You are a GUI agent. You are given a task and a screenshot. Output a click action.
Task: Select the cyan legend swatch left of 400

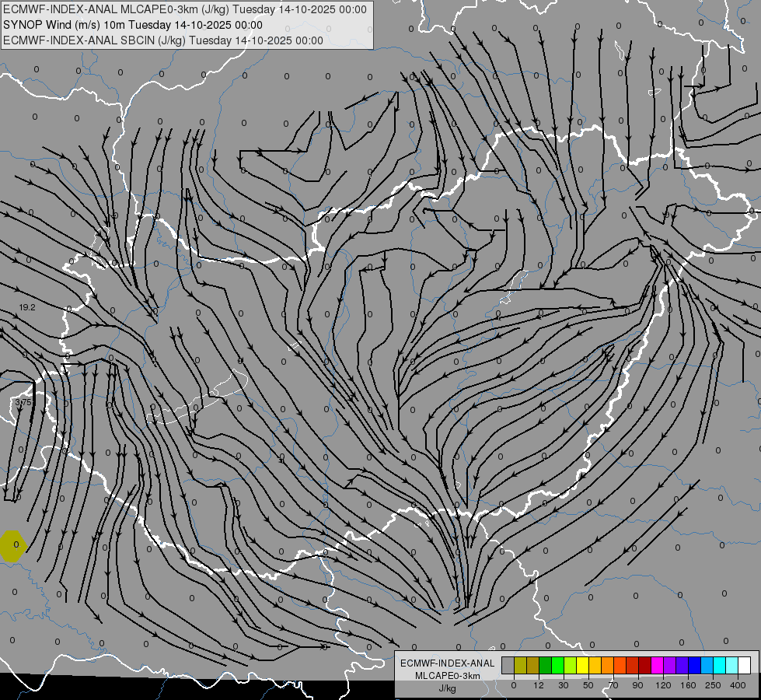(720, 665)
